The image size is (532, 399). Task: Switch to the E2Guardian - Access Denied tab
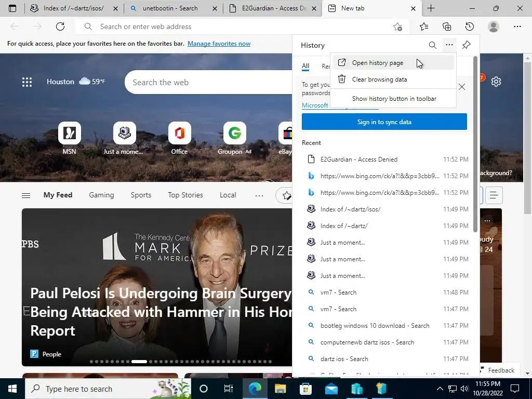[273, 8]
